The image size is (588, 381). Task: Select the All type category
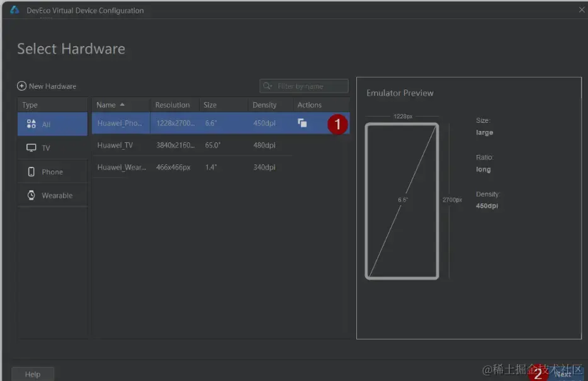pos(52,124)
